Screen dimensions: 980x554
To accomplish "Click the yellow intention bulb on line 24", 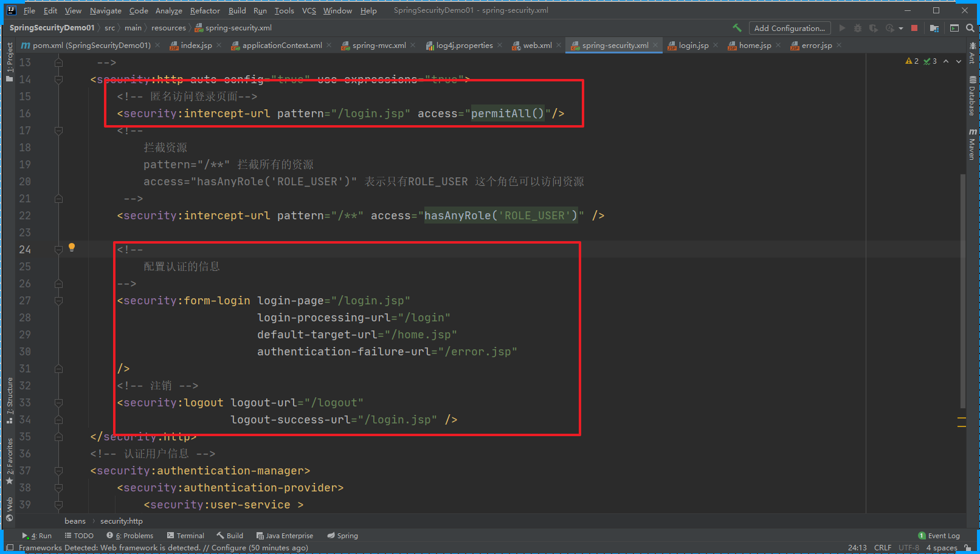I will (x=72, y=247).
